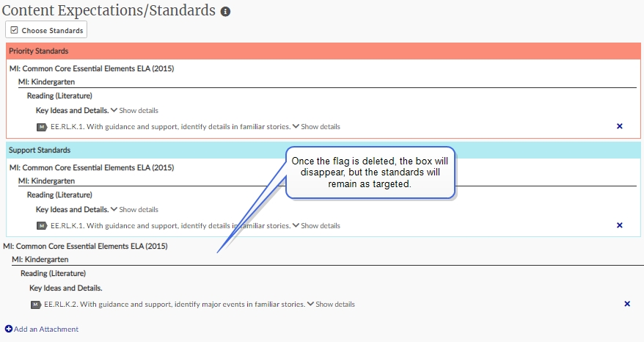Click the Priority Standards orange header
Viewport: 644px width, 342px height.
click(x=323, y=51)
